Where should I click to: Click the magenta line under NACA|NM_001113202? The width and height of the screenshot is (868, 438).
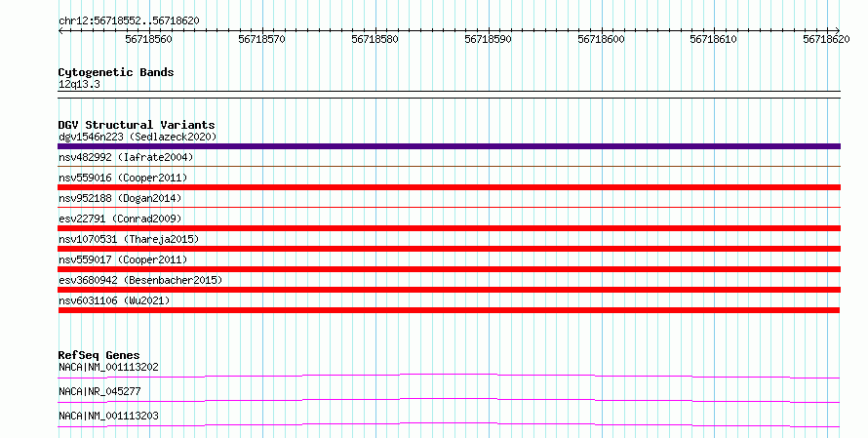pyautogui.click(x=449, y=376)
